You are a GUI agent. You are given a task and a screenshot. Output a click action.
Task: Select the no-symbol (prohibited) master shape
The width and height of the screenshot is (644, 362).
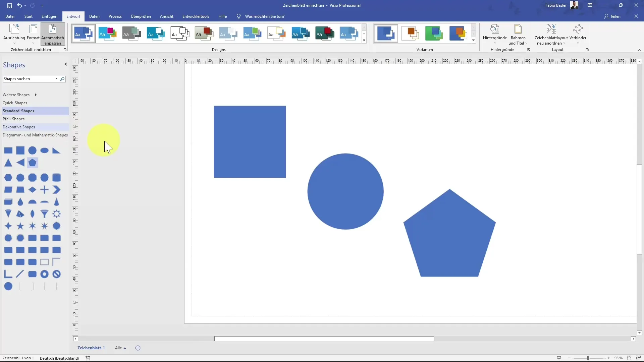pyautogui.click(x=57, y=274)
